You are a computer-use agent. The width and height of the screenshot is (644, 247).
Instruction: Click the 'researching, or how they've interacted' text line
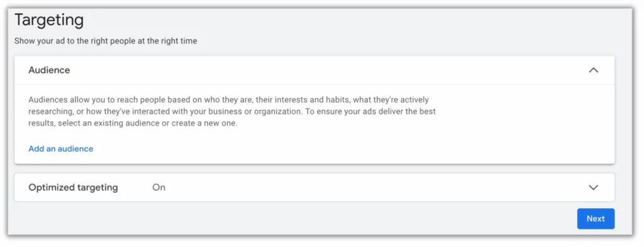pyautogui.click(x=232, y=112)
